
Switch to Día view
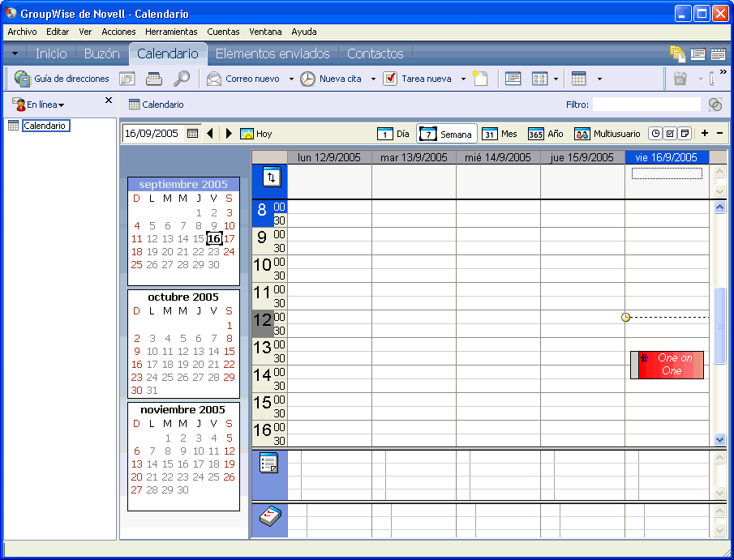(393, 134)
